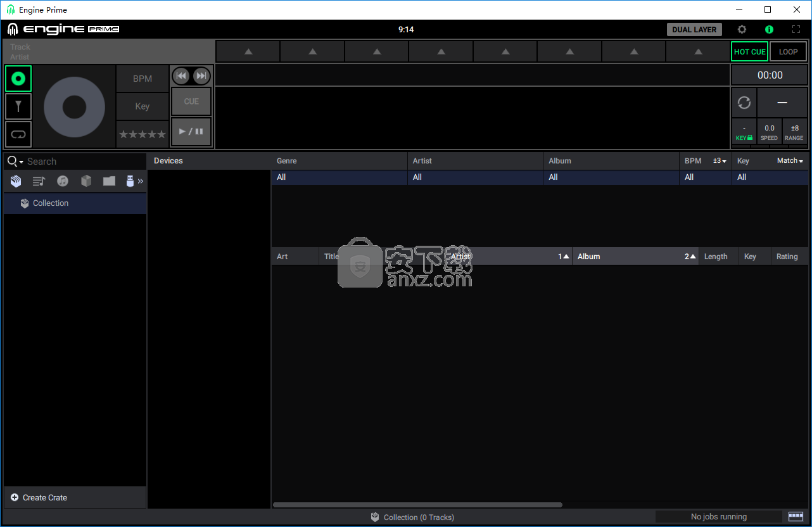The height and width of the screenshot is (527, 812).
Task: Click Create Crate button
Action: [x=75, y=497]
